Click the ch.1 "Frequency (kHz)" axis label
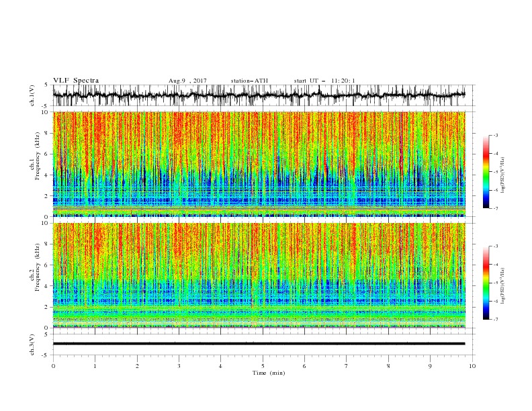This screenshot has width=532, height=411. (x=38, y=154)
